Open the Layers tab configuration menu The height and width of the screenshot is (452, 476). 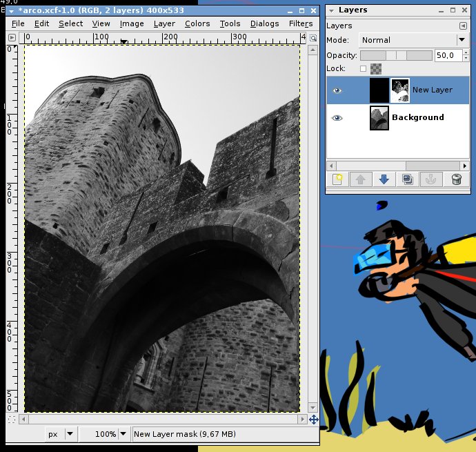click(463, 26)
